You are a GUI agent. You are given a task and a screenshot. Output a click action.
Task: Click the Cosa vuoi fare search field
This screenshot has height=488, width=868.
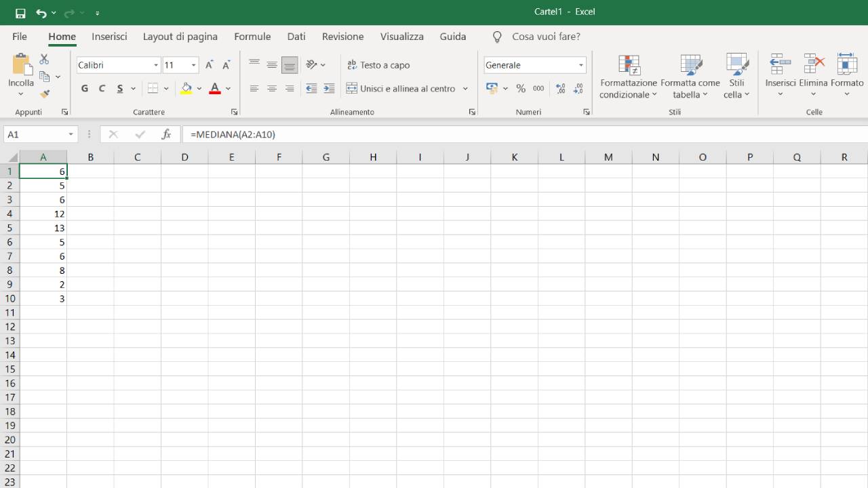pos(546,37)
